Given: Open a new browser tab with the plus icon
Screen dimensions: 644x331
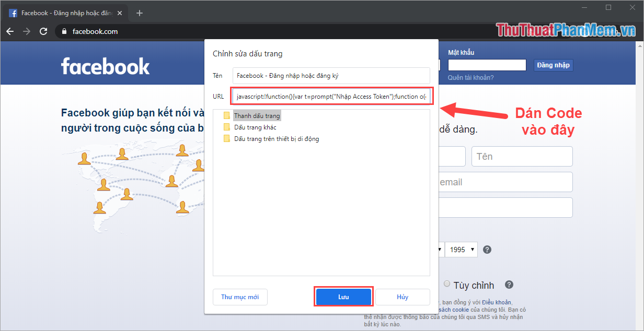Looking at the screenshot, I should pos(139,13).
